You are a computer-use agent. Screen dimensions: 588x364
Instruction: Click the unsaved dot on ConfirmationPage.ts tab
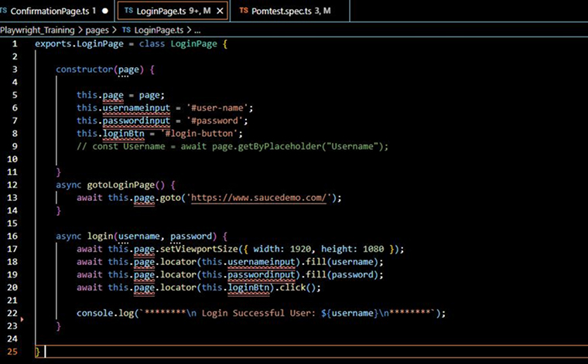(105, 11)
